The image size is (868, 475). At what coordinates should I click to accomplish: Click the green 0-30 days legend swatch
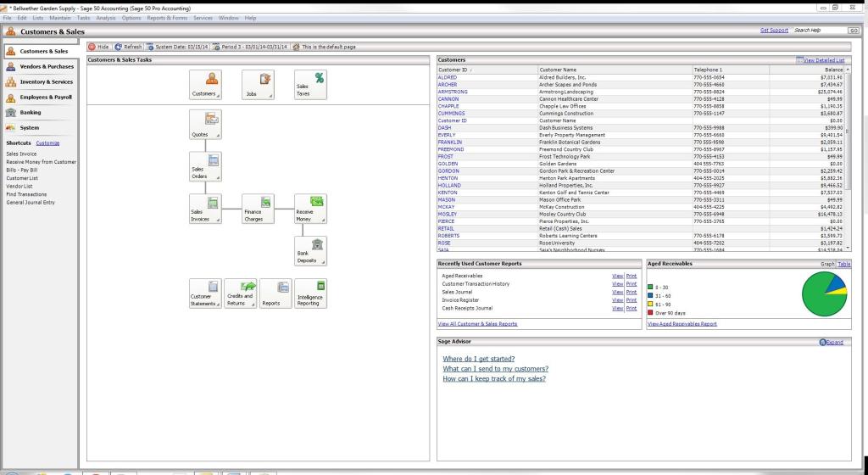pyautogui.click(x=650, y=288)
